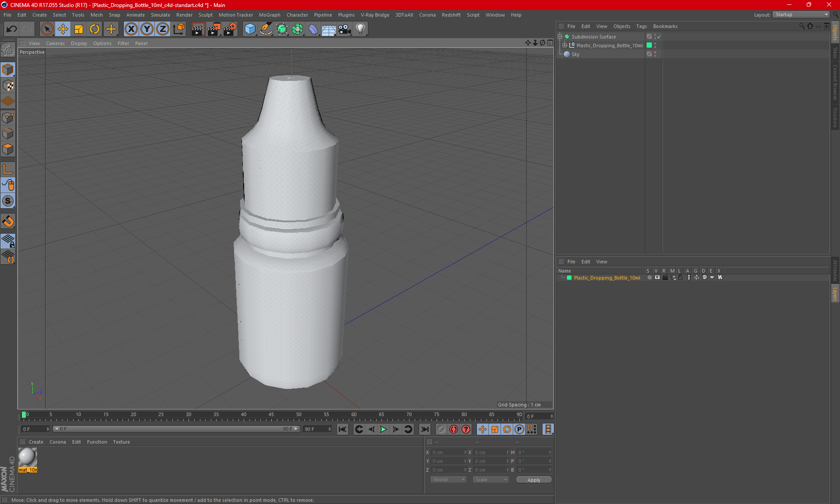
Task: Open the World coordinate dropdown
Action: [x=448, y=480]
